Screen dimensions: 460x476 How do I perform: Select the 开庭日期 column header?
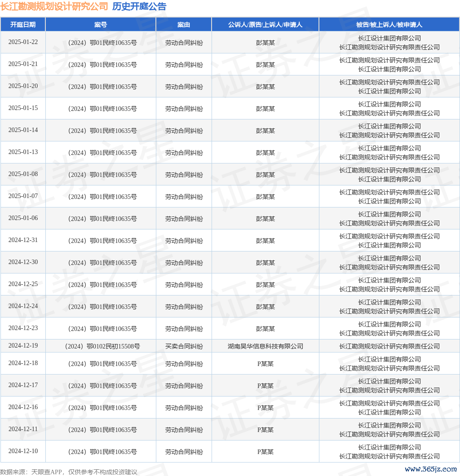pos(23,25)
